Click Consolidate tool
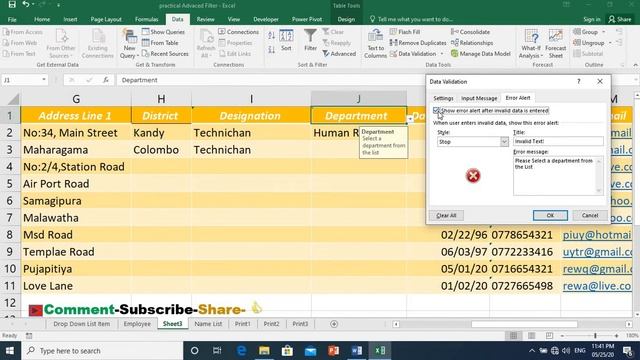Screen dimensions: 640x360 click(470, 31)
